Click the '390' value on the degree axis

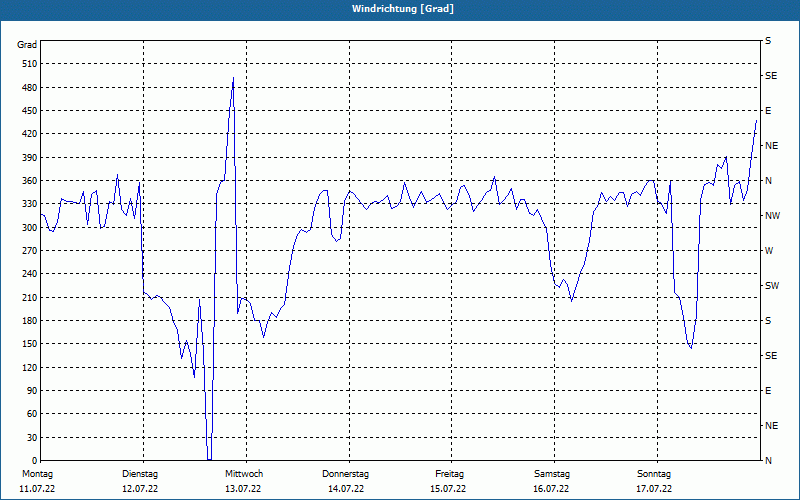[x=30, y=158]
